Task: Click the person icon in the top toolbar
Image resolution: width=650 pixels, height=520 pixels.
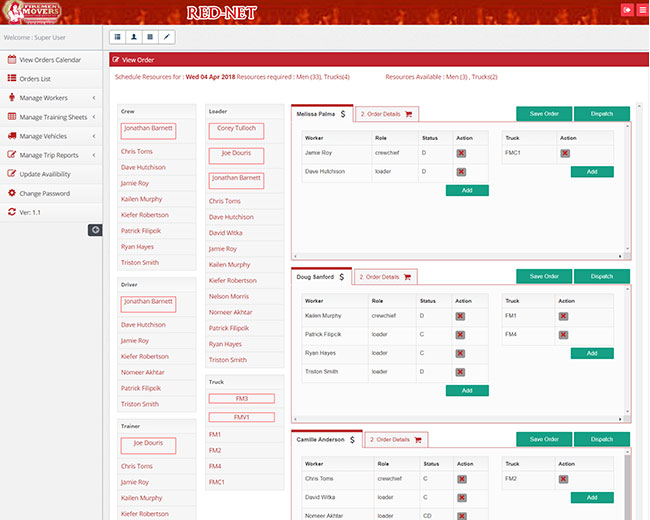Action: pos(134,37)
